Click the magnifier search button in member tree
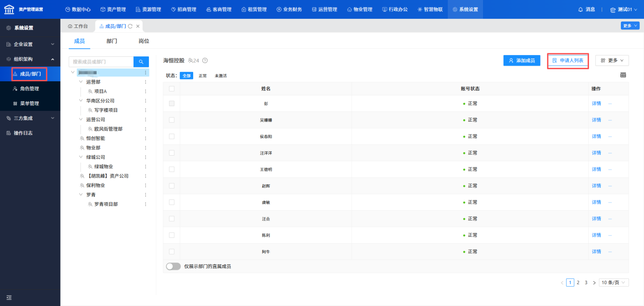This screenshot has width=644, height=306. 141,62
